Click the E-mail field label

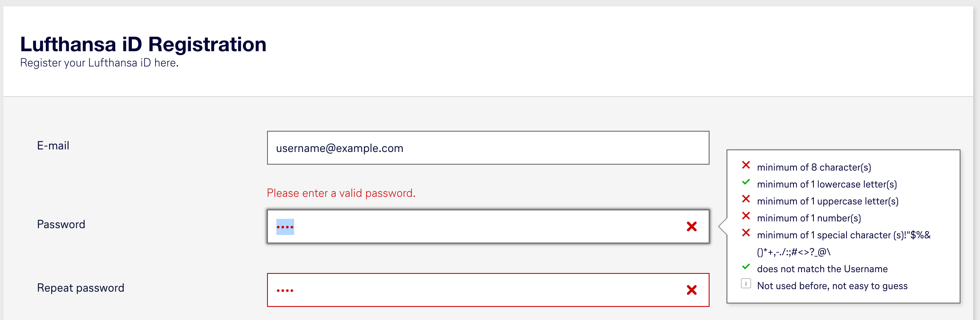[x=53, y=146]
